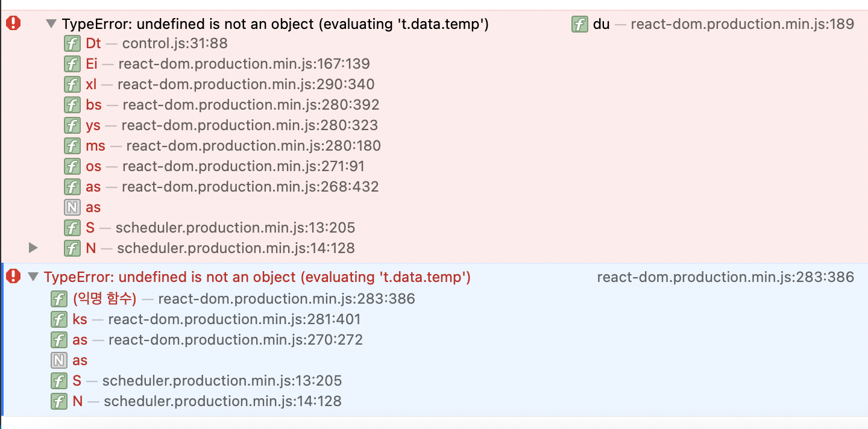Select ks frame at 281:401
This screenshot has width=868, height=429.
(206, 319)
